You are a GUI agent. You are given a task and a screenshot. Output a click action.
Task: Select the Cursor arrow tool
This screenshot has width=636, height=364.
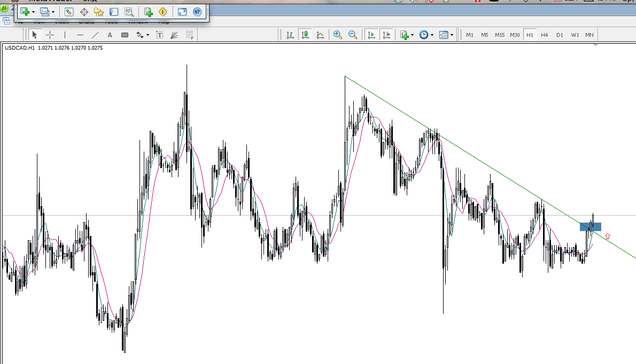(x=35, y=35)
